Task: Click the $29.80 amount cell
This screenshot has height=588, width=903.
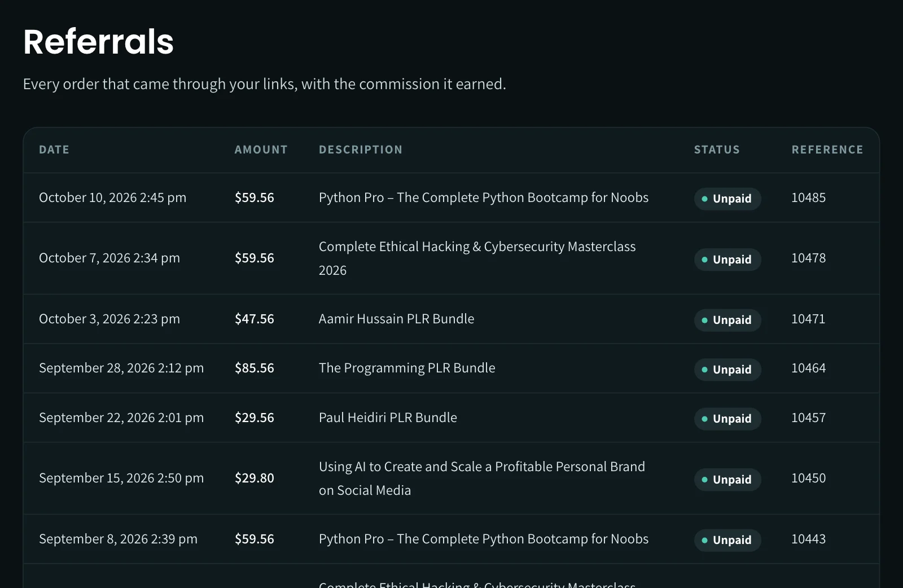Action: point(255,478)
